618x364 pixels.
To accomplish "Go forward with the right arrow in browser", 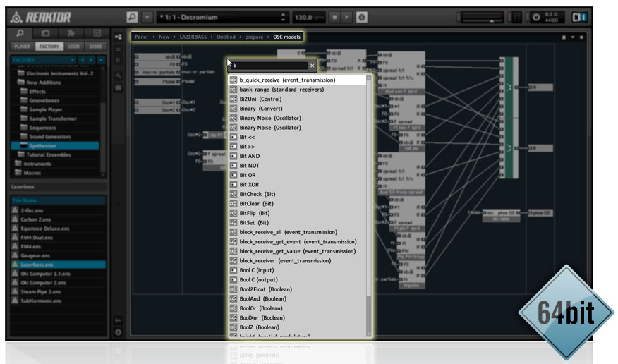I will pos(92,60).
